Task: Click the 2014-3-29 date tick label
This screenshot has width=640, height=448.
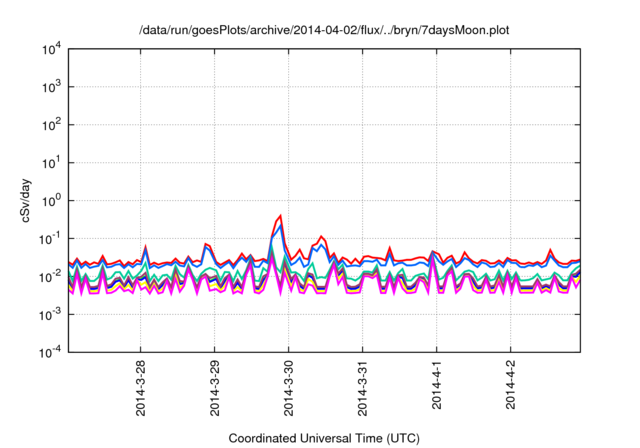Action: click(x=215, y=388)
